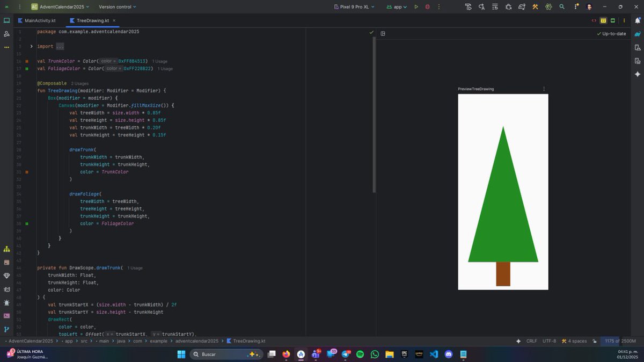
Task: Click the 1 Usage hint on drawTrunk
Action: pos(135,268)
